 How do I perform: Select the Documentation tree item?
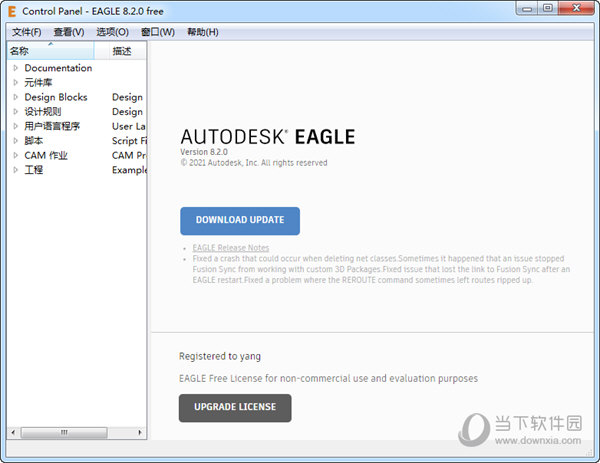(x=58, y=68)
